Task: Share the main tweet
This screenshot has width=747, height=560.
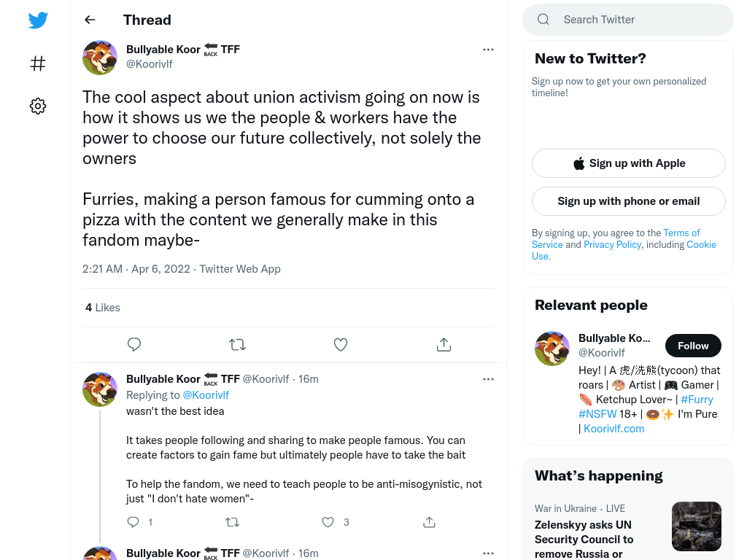Action: 444,344
